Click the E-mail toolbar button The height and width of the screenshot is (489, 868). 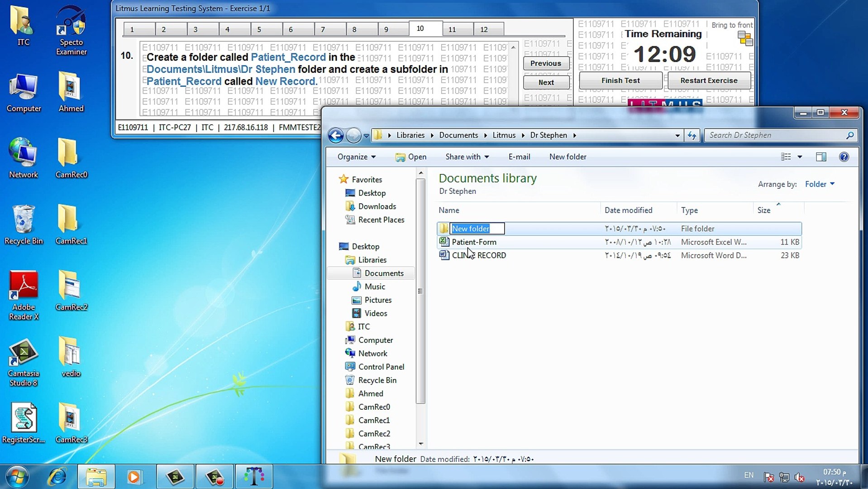519,157
